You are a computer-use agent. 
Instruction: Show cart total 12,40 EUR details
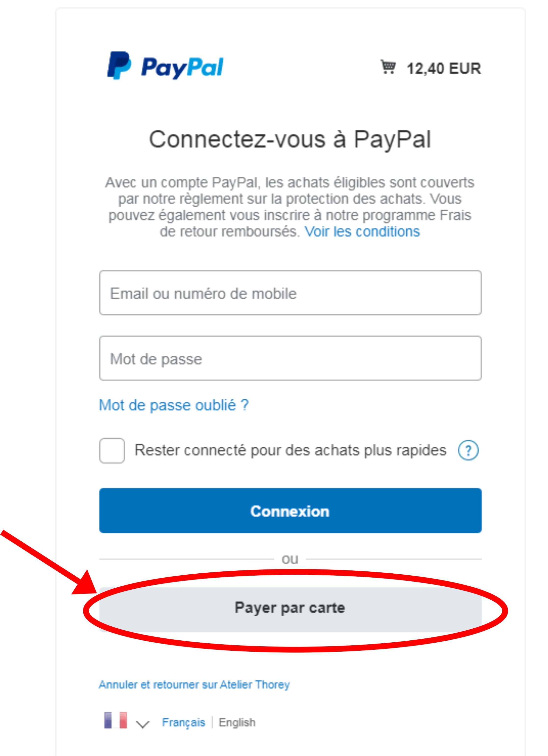coord(444,68)
